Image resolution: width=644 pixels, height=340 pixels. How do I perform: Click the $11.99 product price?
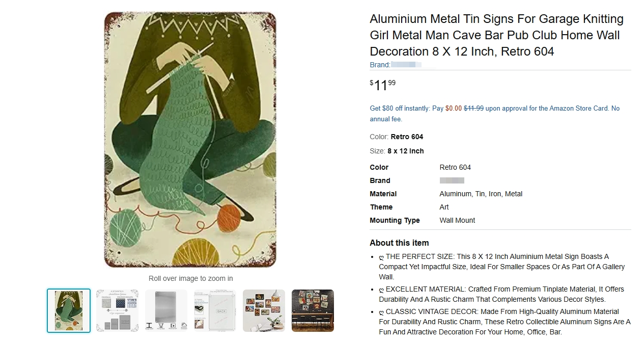(x=382, y=85)
